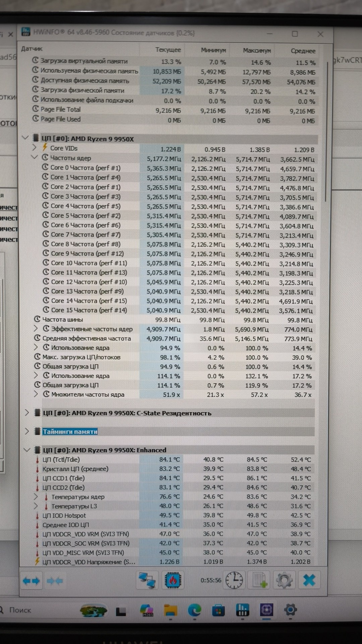Image resolution: width=362 pixels, height=644 pixels.
Task: Reset the elapsed time clock icon
Action: click(x=234, y=580)
